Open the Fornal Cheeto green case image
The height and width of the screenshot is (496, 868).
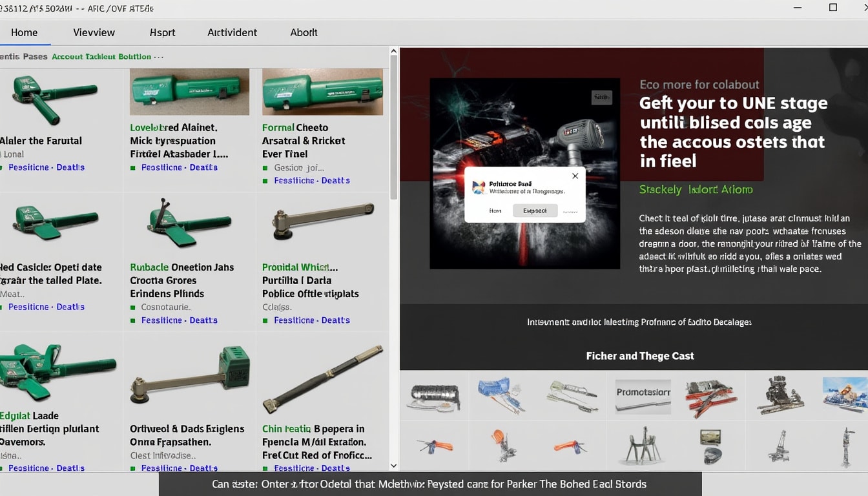[322, 92]
